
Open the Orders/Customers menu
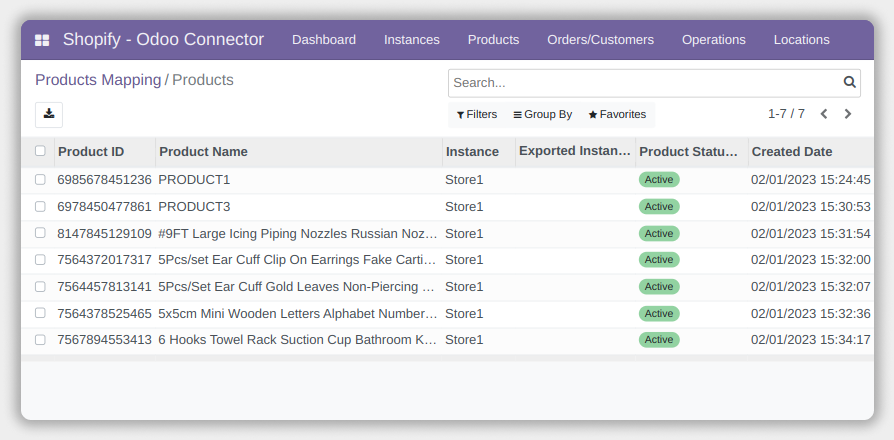pos(600,40)
